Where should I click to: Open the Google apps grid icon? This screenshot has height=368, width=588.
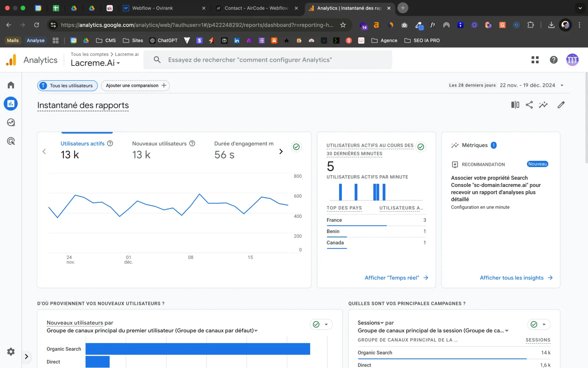coord(535,60)
